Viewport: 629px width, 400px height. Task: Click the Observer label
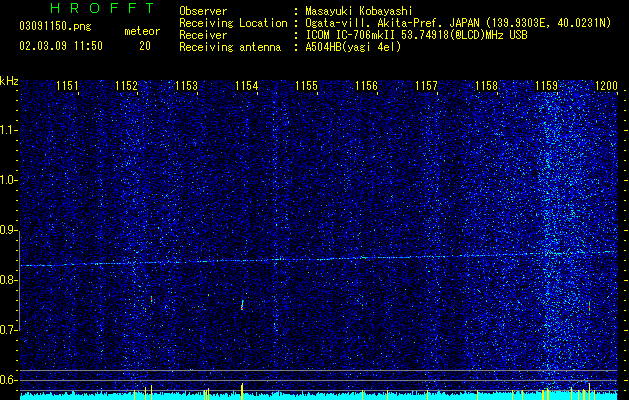[203, 11]
